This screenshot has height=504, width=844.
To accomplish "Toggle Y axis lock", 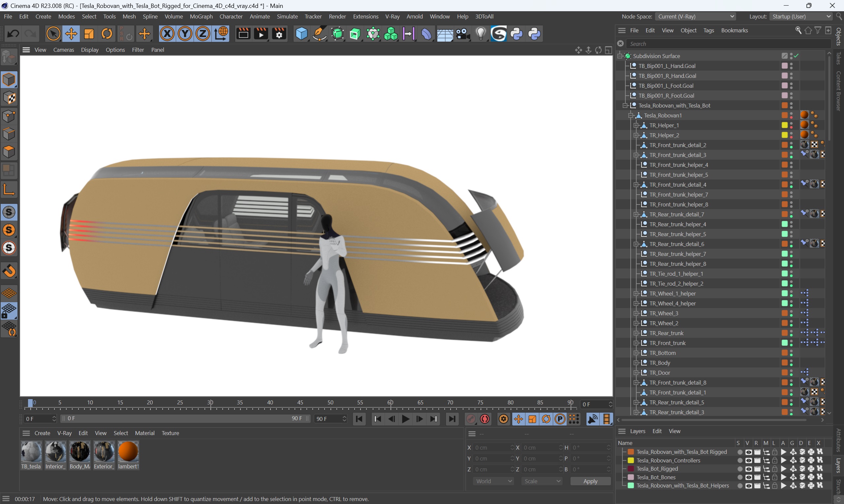I will [185, 34].
